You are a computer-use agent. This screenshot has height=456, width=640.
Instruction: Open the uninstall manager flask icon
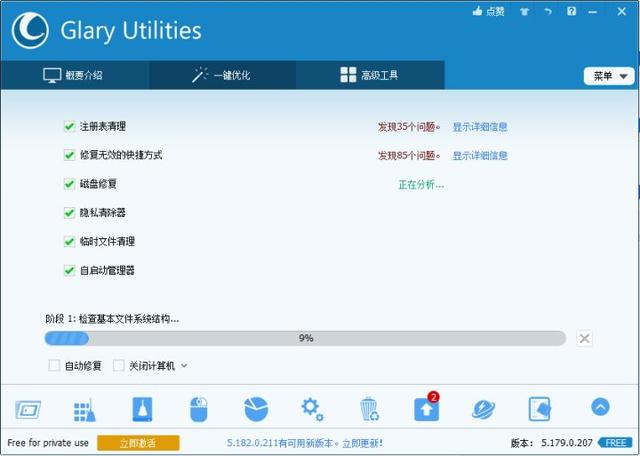coord(142,409)
